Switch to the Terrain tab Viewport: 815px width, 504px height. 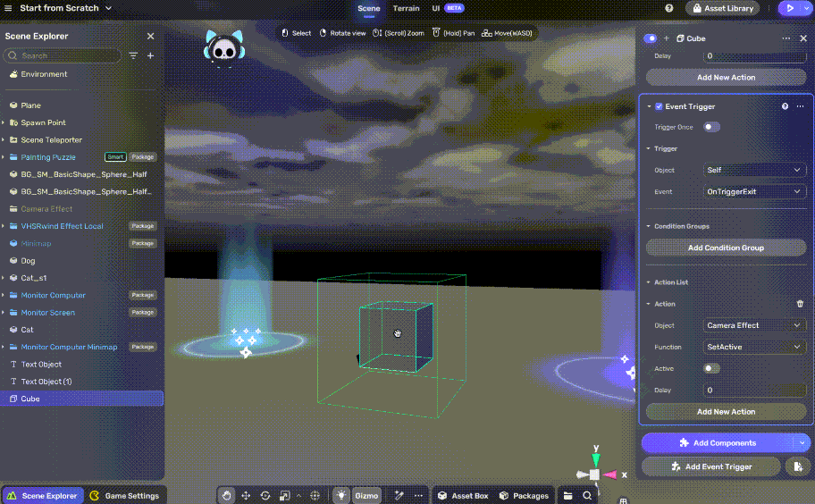point(406,8)
